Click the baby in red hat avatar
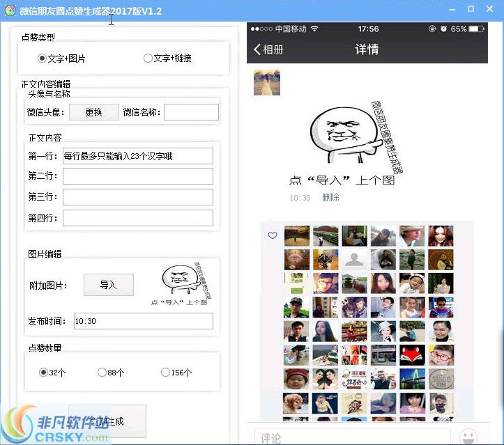 tap(296, 379)
